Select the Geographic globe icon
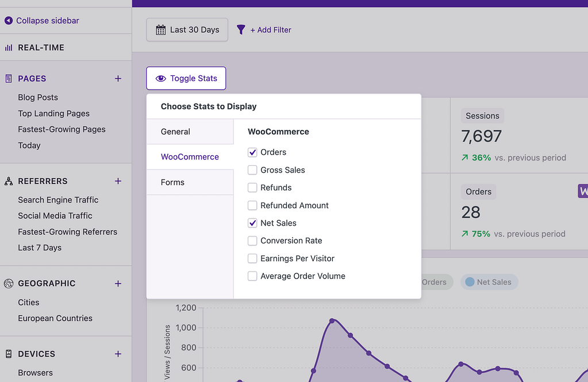 [x=8, y=283]
